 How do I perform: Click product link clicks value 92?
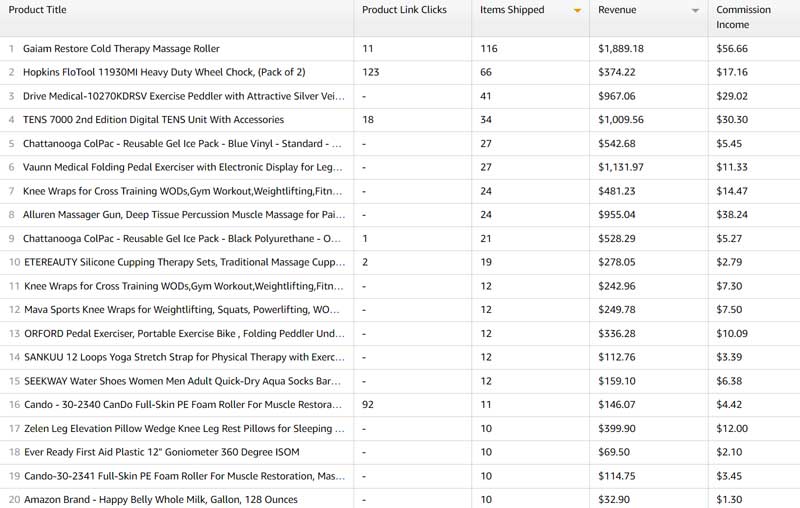[x=368, y=404]
